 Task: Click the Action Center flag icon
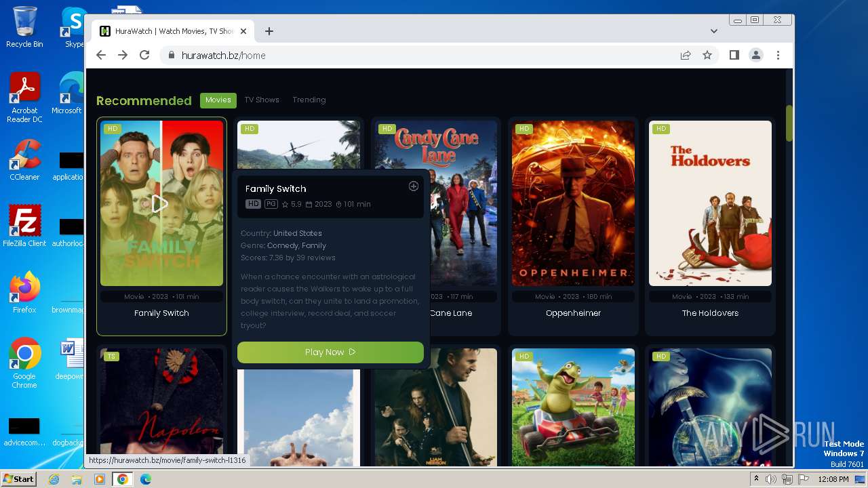pos(803,479)
